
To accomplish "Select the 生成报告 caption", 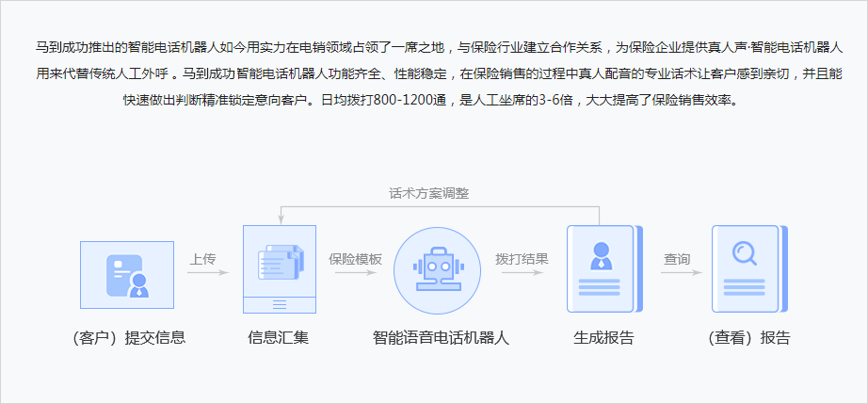I will point(603,338).
